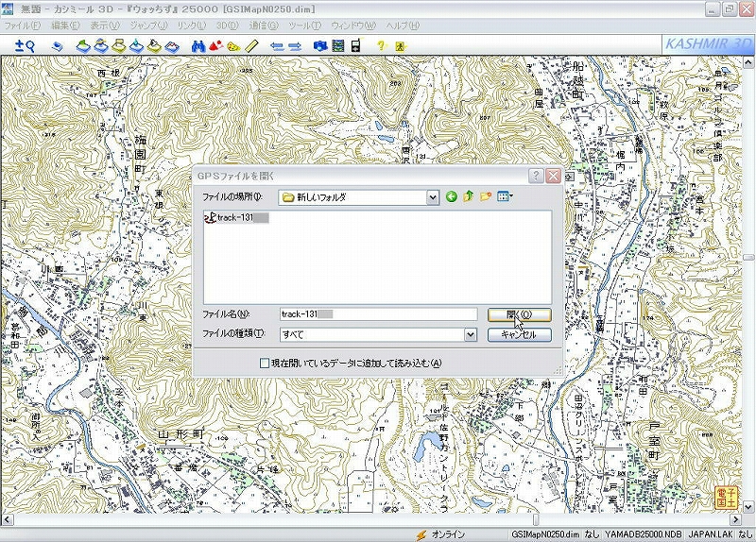Go up one folder level in dialog
This screenshot has height=542, width=756.
[x=468, y=196]
